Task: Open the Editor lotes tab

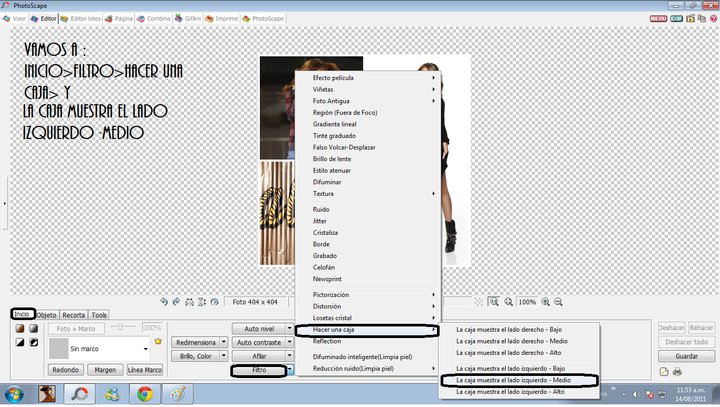Action: click(x=80, y=18)
